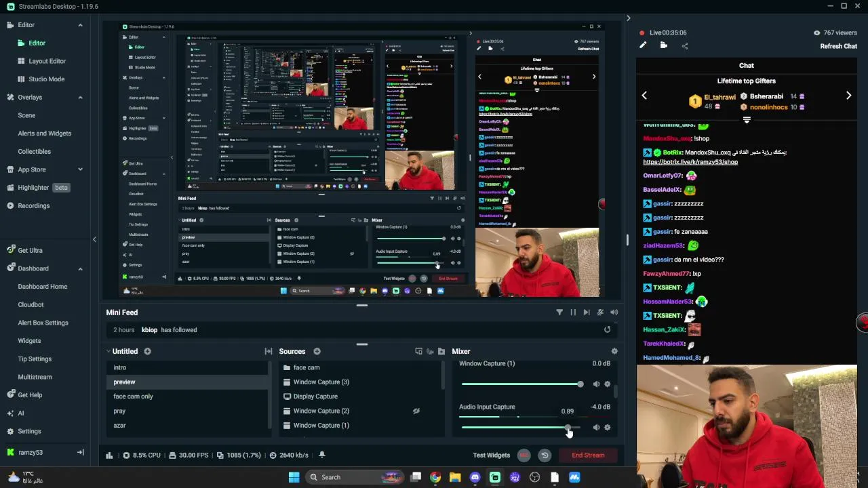Screen dimensions: 868x488
Task: Click the Mixer panel vertical scrollbar
Action: [x=616, y=390]
